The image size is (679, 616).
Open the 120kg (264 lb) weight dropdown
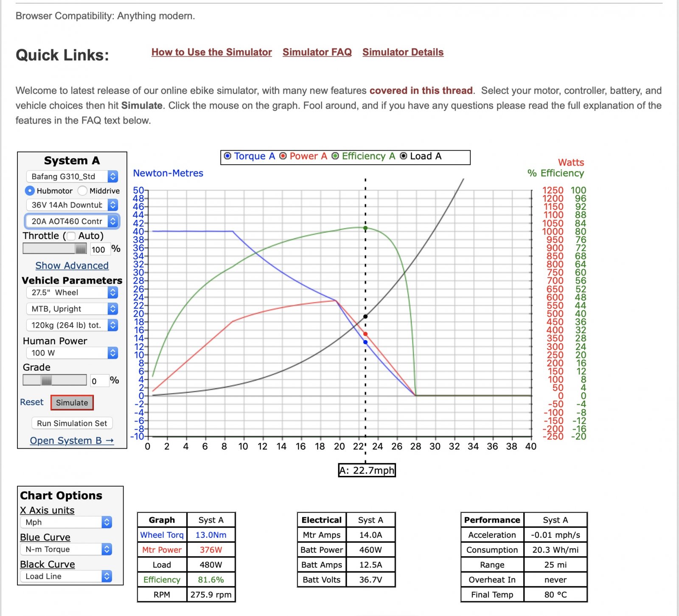click(x=72, y=325)
